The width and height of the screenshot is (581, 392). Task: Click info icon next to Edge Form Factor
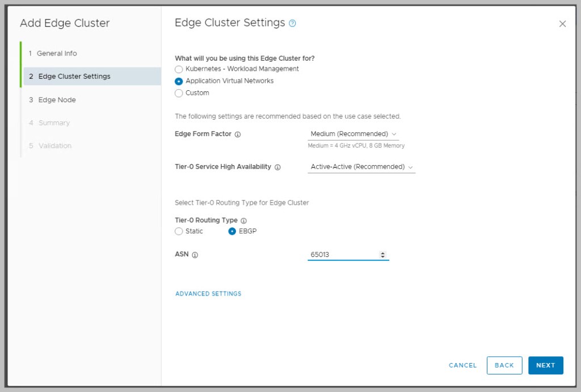click(238, 134)
